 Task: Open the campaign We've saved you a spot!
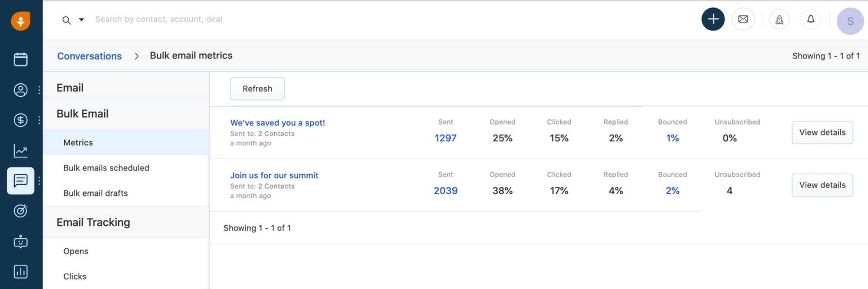277,123
